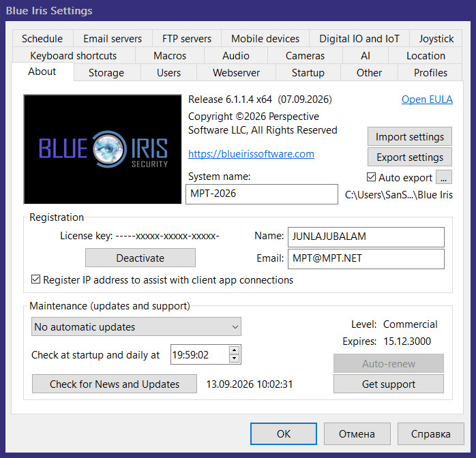Increase check time with up arrow

tap(234, 350)
